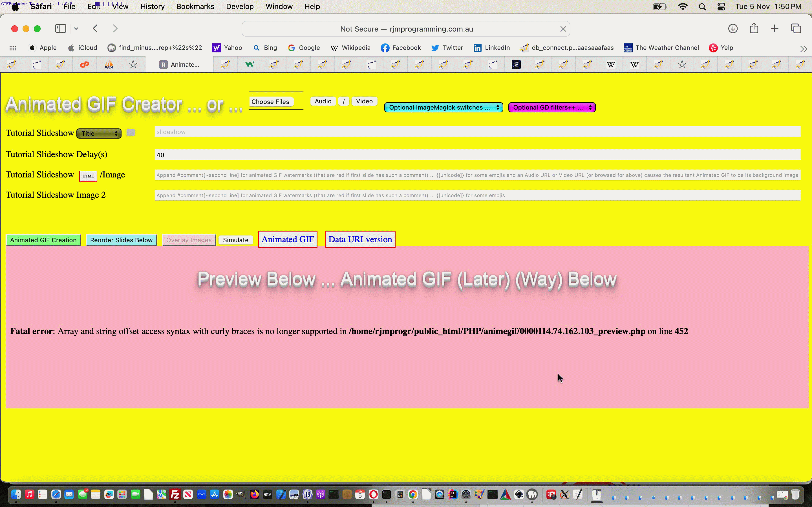Select the Overlay Images tab
Image resolution: width=812 pixels, height=507 pixels.
point(188,239)
